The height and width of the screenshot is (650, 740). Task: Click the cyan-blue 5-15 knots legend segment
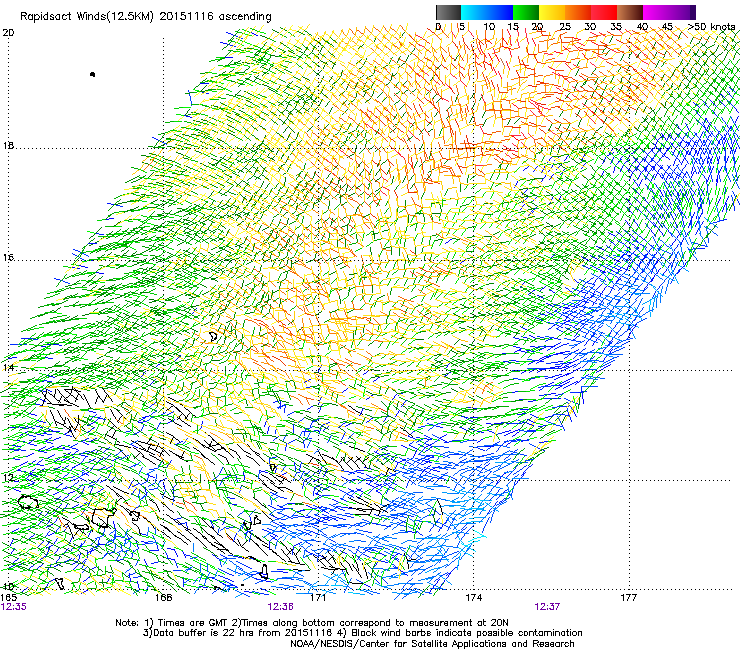click(487, 12)
